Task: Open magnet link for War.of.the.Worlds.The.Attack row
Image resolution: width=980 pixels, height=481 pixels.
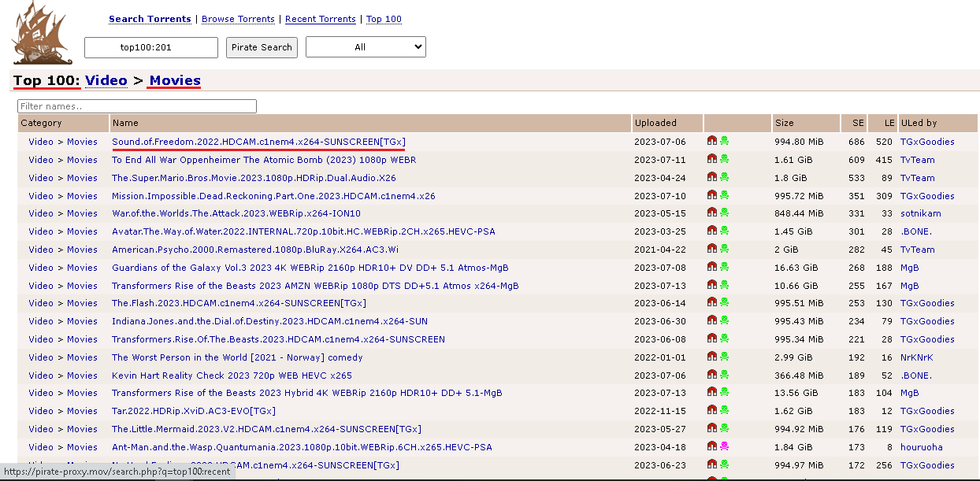Action: pos(712,213)
